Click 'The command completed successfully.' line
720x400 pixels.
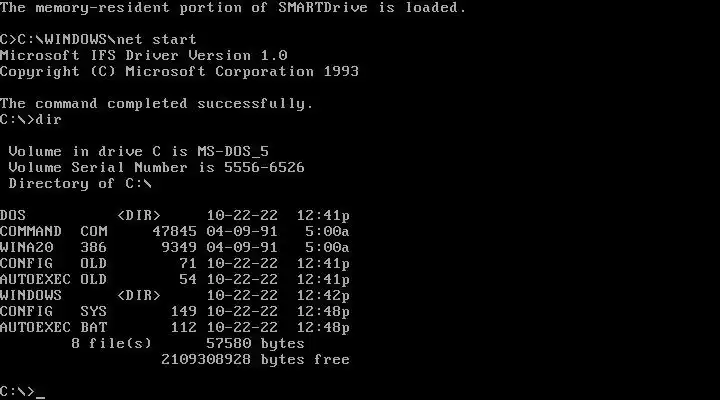point(157,104)
